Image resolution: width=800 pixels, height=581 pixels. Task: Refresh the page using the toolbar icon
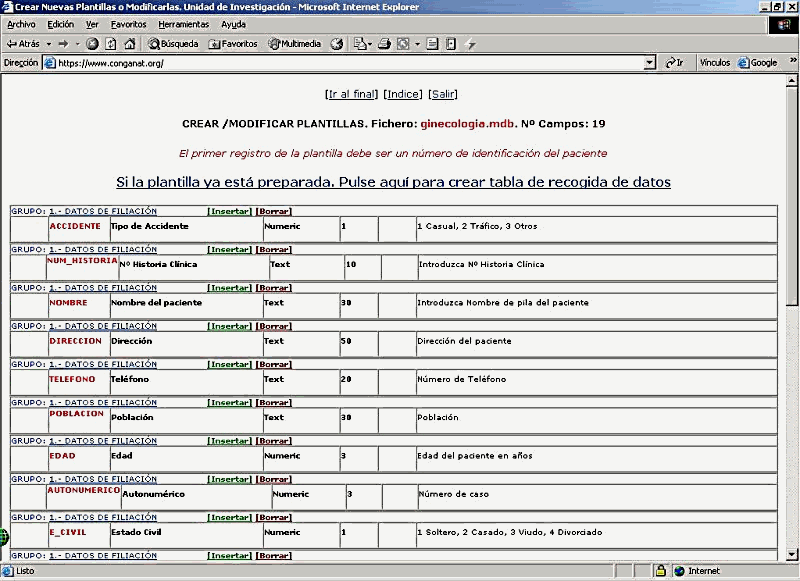pos(110,44)
